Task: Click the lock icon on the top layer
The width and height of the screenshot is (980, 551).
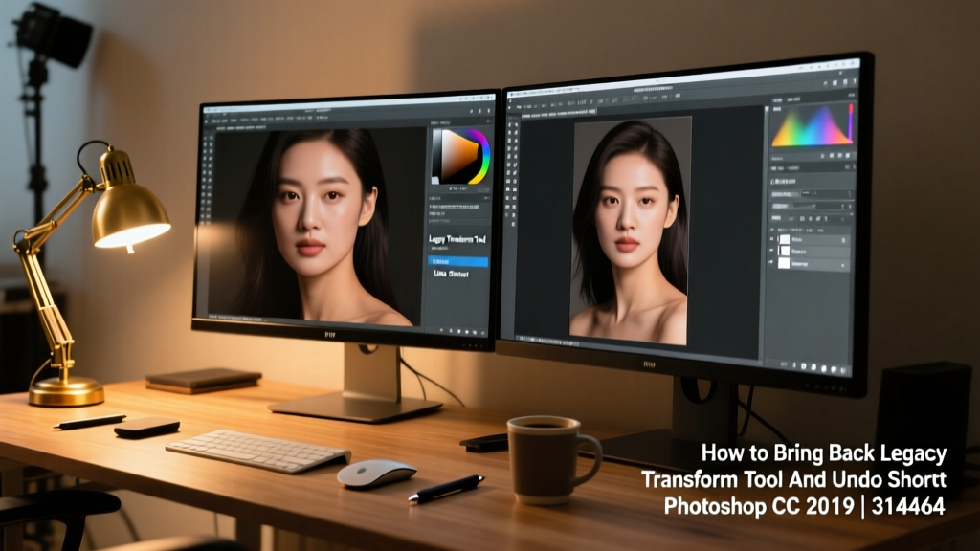Action: (x=844, y=240)
